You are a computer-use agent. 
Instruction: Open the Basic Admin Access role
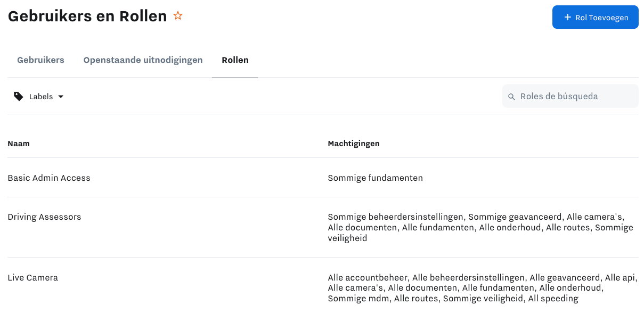(x=49, y=178)
